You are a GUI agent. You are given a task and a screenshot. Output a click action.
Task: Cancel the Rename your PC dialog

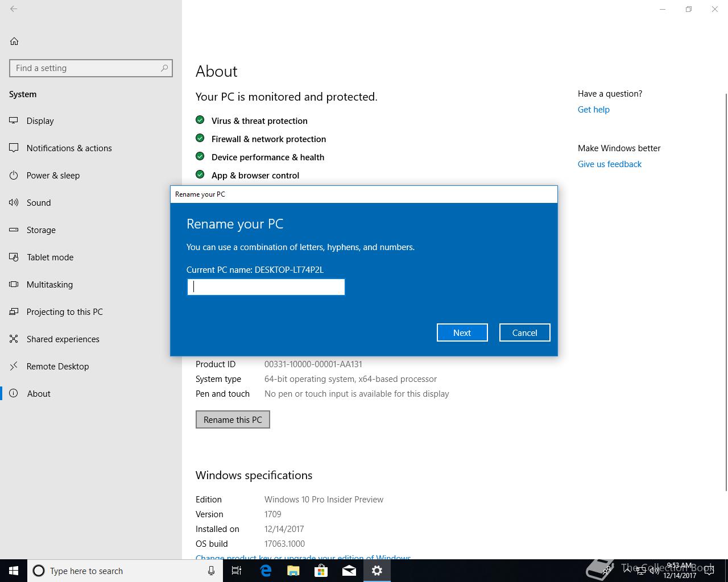pos(524,332)
